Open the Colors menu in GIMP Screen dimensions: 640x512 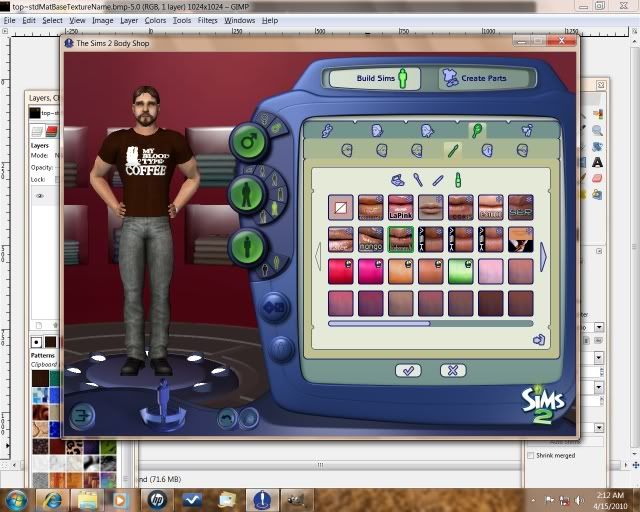click(155, 20)
